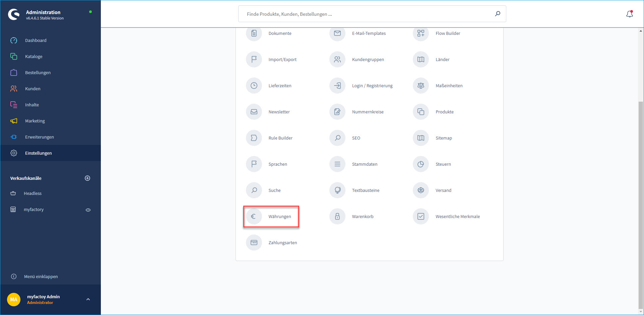Select the Marketing megaphone icon
The height and width of the screenshot is (315, 644).
[14, 121]
